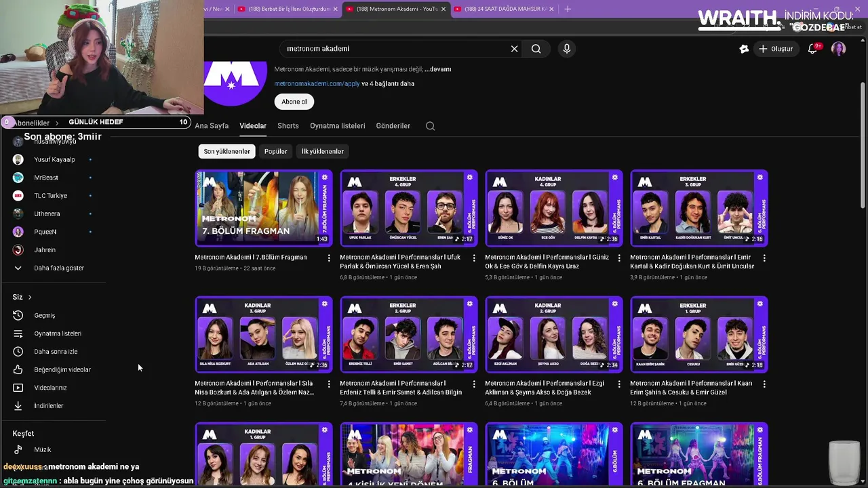
Task: Clear the search box text
Action: click(x=514, y=49)
